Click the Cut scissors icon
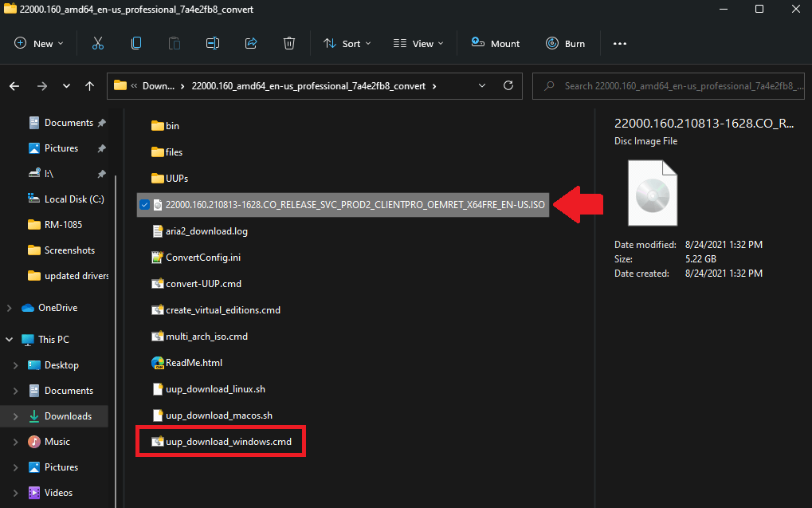Viewport: 812px width, 508px height. click(97, 44)
